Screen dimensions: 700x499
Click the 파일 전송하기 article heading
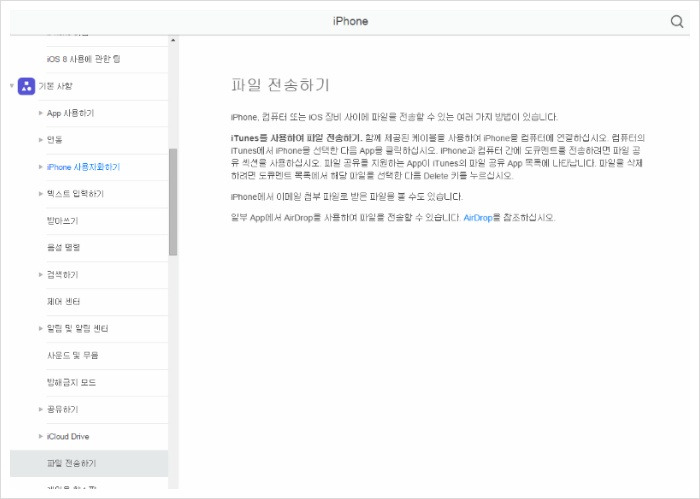point(280,85)
